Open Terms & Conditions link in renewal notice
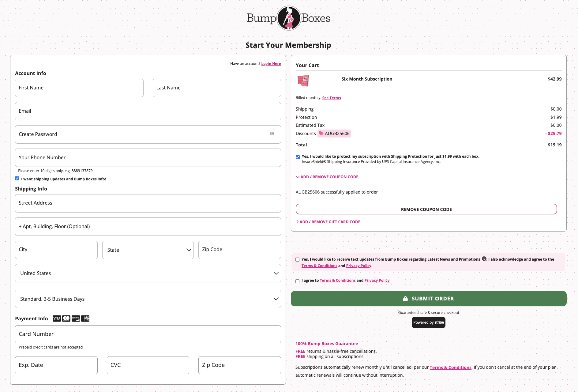 tap(450, 367)
